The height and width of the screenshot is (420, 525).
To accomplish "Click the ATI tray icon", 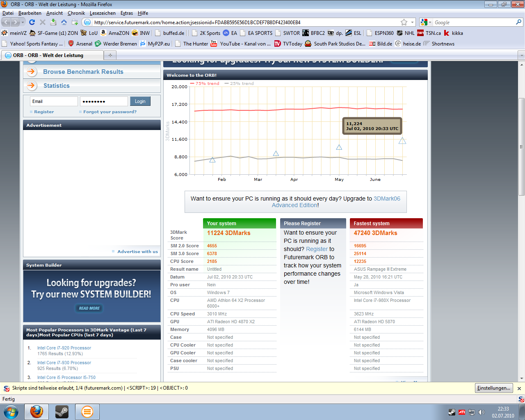I will coord(462,412).
